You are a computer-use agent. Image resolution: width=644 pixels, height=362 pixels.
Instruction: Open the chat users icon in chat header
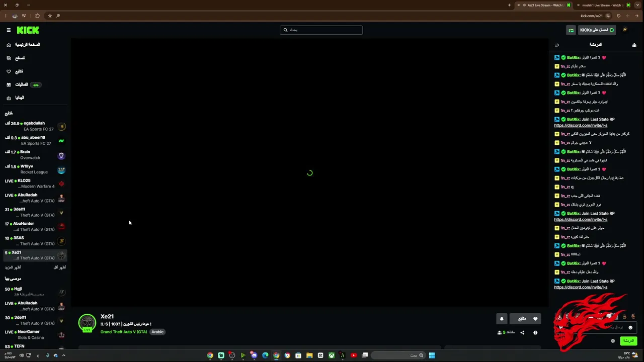tap(634, 45)
